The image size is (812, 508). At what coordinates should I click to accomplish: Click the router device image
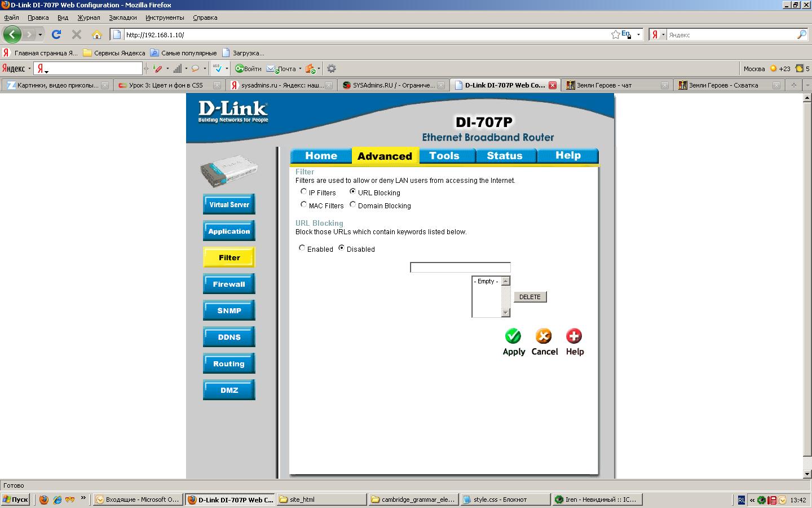(x=229, y=172)
